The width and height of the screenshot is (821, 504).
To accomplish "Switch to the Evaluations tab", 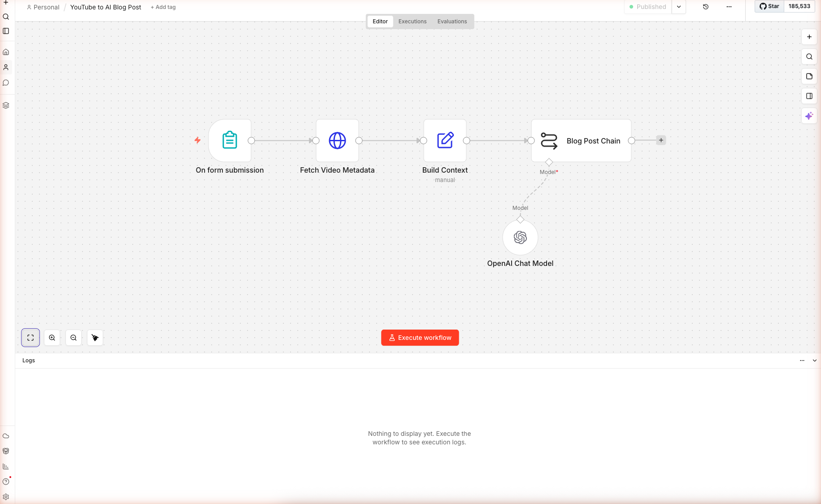I will [452, 22].
